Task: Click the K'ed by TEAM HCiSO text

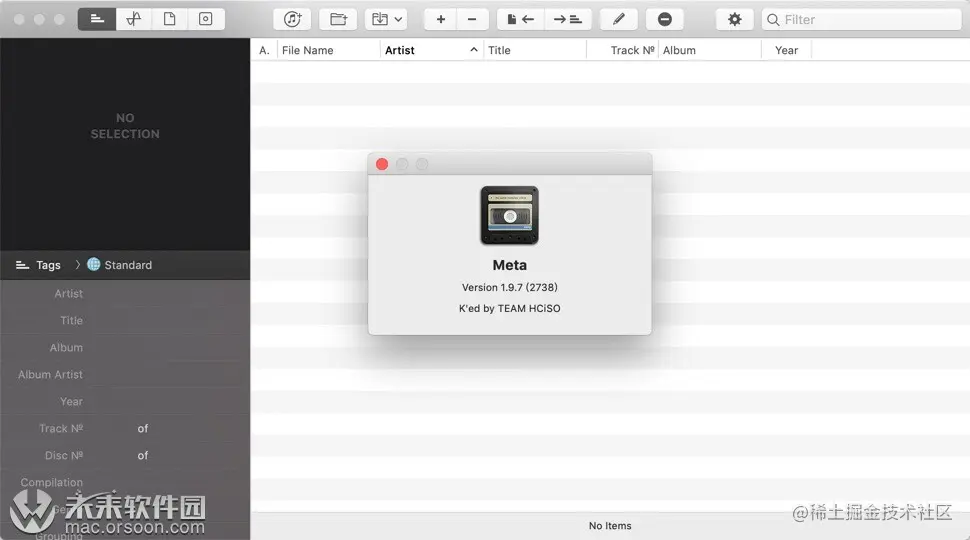Action: click(x=510, y=308)
